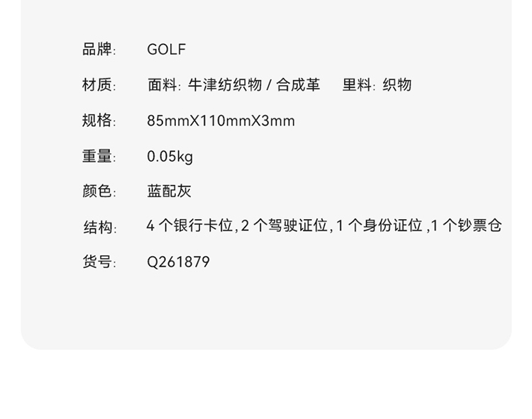Click the 结构 label
Viewport: 532px width, 419px height.
click(99, 228)
